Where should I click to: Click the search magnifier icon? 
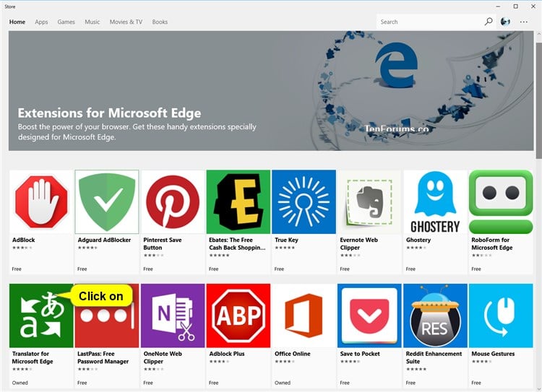[489, 22]
